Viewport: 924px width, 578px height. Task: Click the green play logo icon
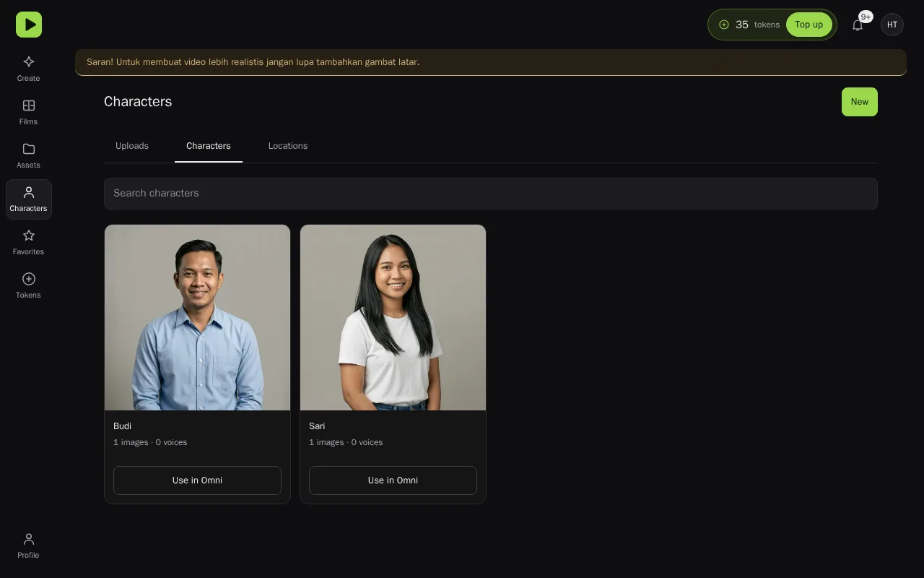[29, 25]
